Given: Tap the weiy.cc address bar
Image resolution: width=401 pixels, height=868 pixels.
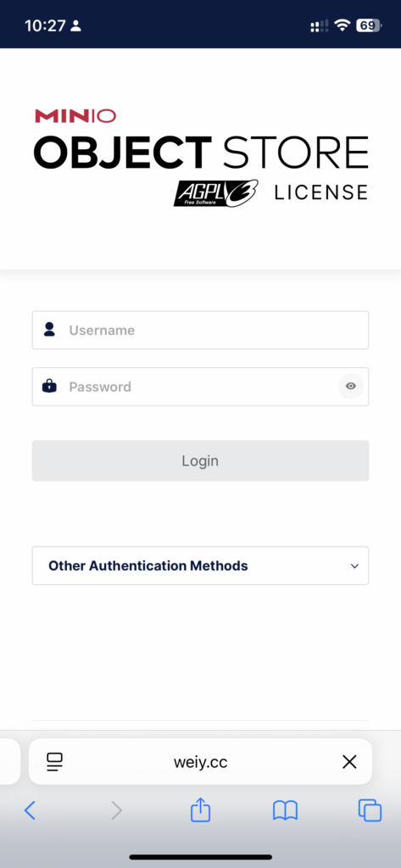Looking at the screenshot, I should (200, 762).
